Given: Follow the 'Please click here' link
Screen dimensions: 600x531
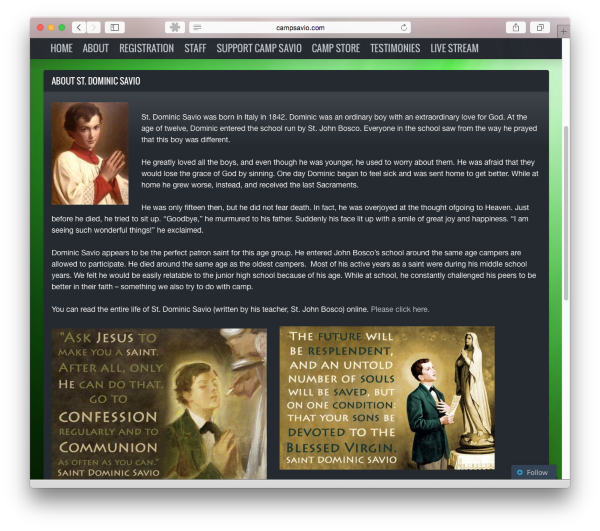Looking at the screenshot, I should pos(400,309).
